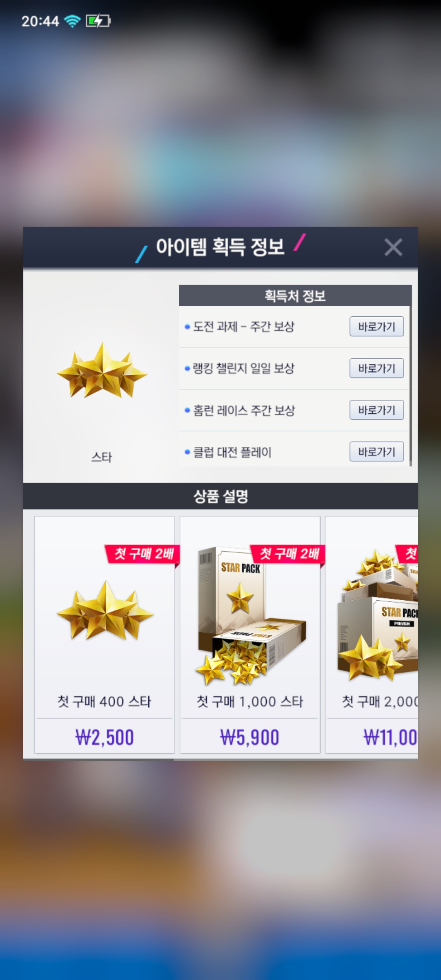Image resolution: width=441 pixels, height=980 pixels.
Task: Buy 400 스타 for ₩2,500
Action: (x=105, y=737)
